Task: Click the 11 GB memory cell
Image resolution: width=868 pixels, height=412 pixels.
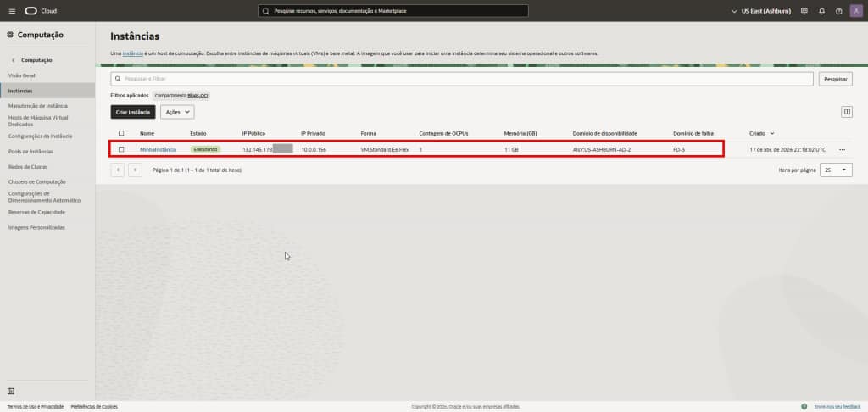Action: (x=511, y=149)
